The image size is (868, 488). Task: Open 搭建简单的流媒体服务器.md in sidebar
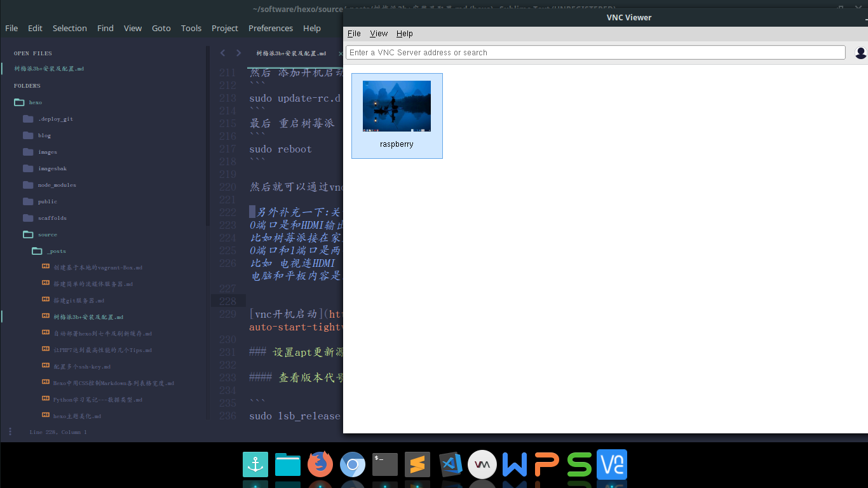pyautogui.click(x=93, y=283)
